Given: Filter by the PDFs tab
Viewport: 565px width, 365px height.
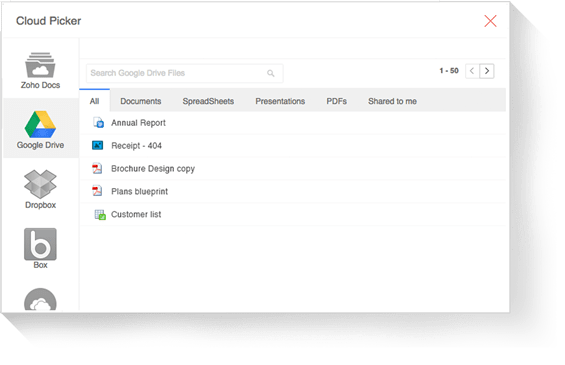Looking at the screenshot, I should pyautogui.click(x=337, y=101).
